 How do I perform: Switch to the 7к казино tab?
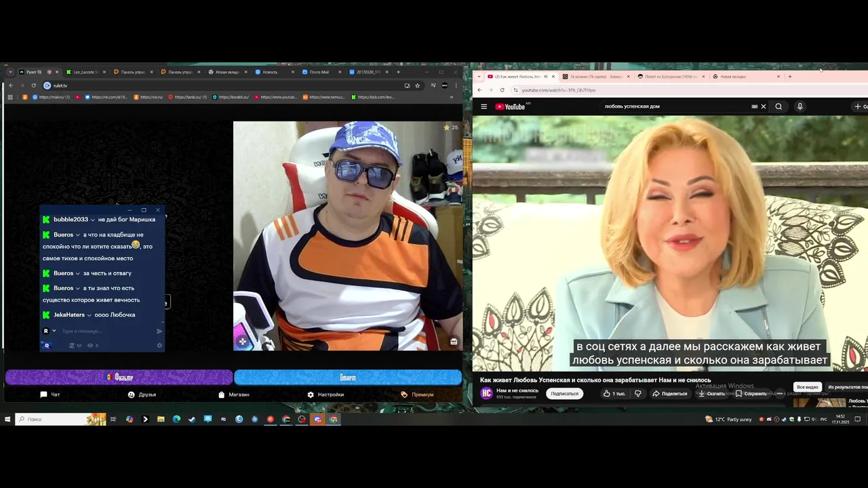pos(596,77)
